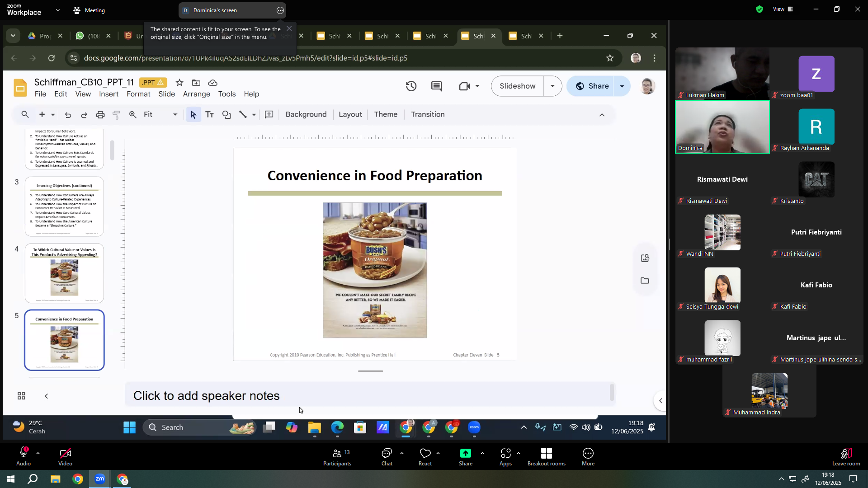Open version history clock icon

coord(411,86)
